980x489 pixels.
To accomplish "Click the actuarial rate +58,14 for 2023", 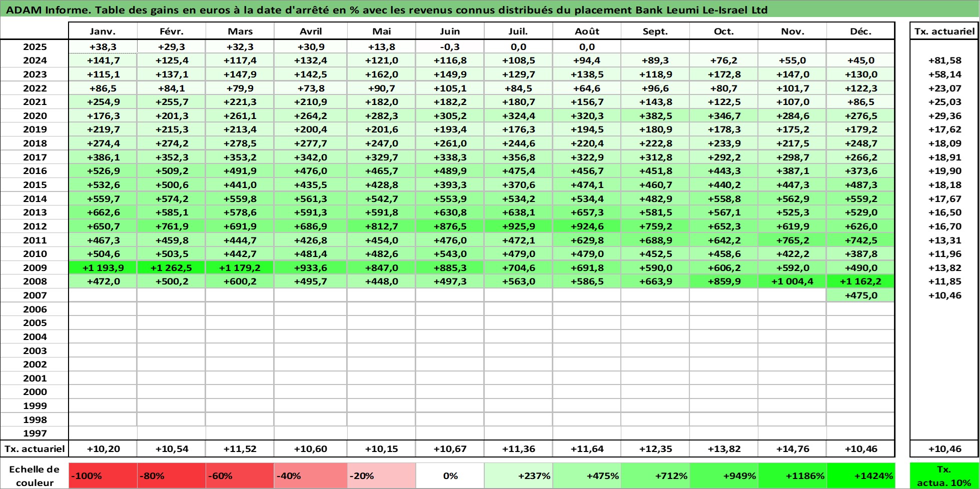I will (x=944, y=74).
